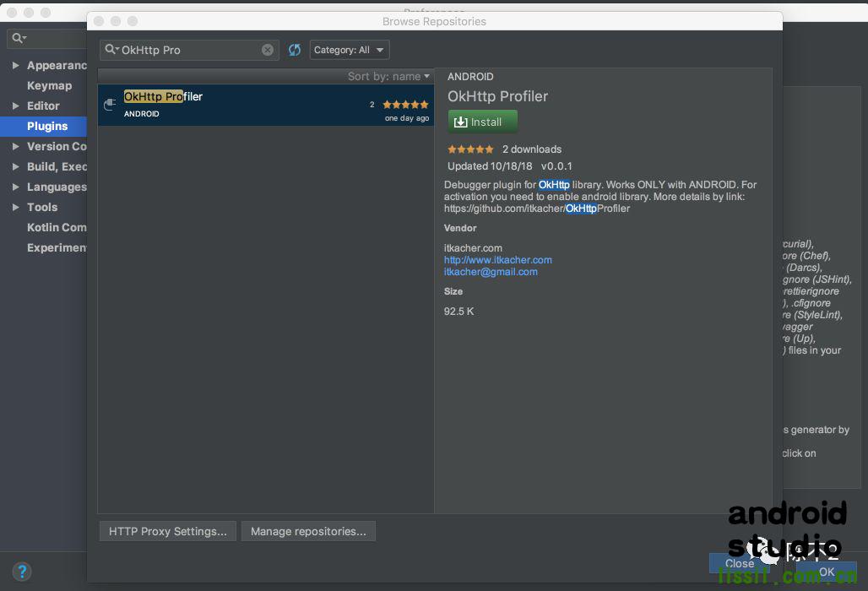The width and height of the screenshot is (868, 591).
Task: Select Experimental in Preferences sidebar
Action: [x=57, y=247]
